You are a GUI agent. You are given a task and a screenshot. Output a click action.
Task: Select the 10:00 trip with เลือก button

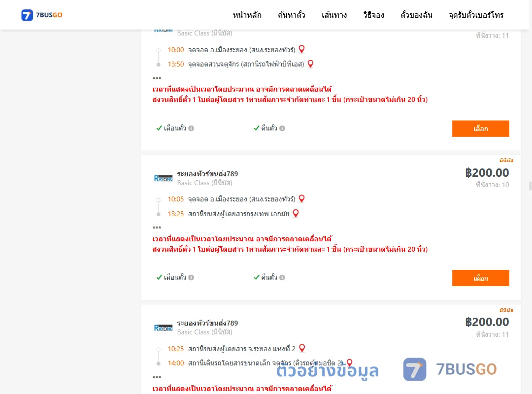pyautogui.click(x=480, y=129)
